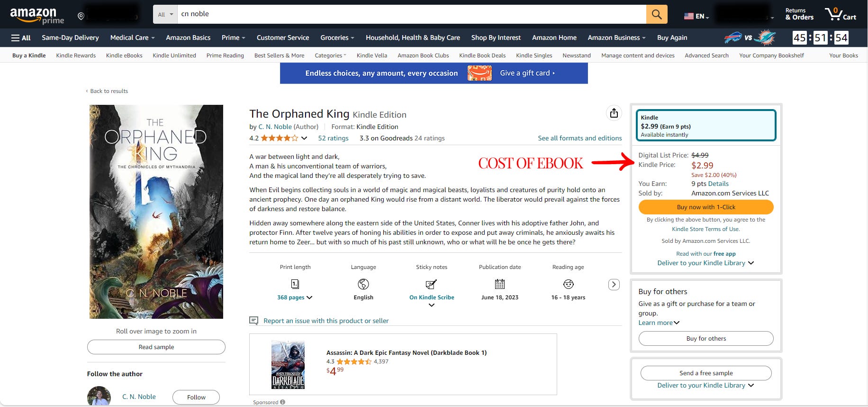This screenshot has width=868, height=407.
Task: Click the star rating icons for the book
Action: pyautogui.click(x=279, y=139)
